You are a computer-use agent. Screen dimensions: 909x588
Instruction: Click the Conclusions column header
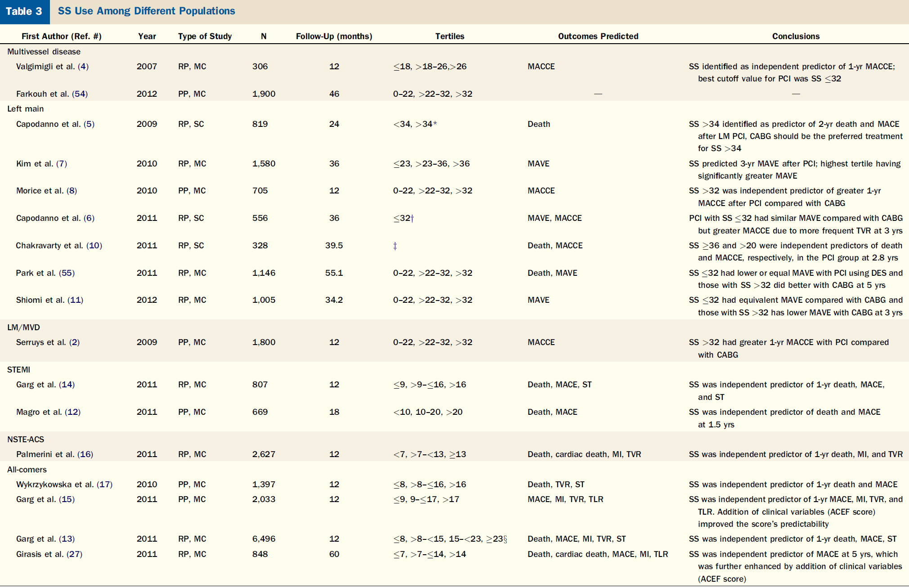(796, 36)
